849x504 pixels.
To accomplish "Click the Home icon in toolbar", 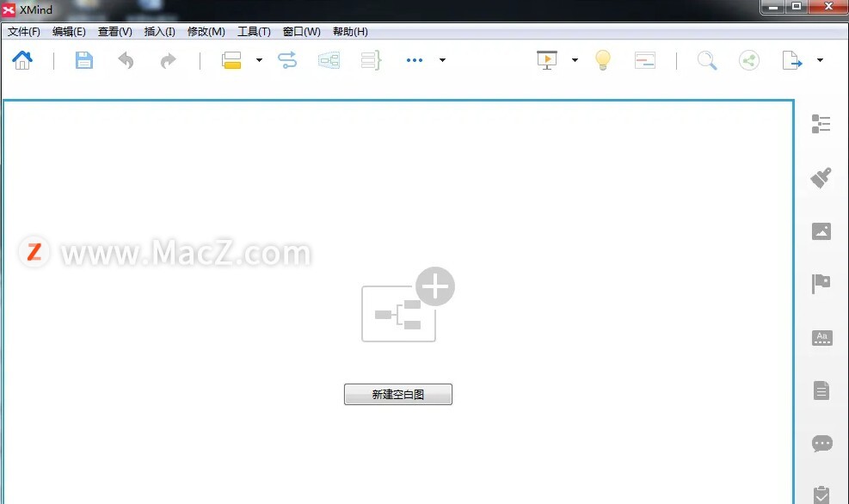I will tap(22, 60).
